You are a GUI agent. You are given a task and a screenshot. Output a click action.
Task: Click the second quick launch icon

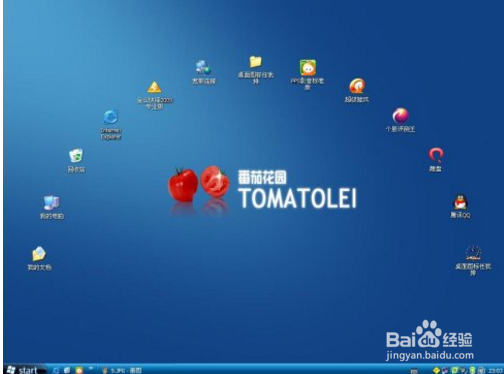coord(67,370)
